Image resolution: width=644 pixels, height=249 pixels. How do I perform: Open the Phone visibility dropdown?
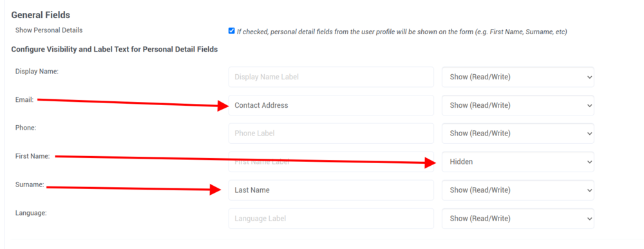(518, 134)
